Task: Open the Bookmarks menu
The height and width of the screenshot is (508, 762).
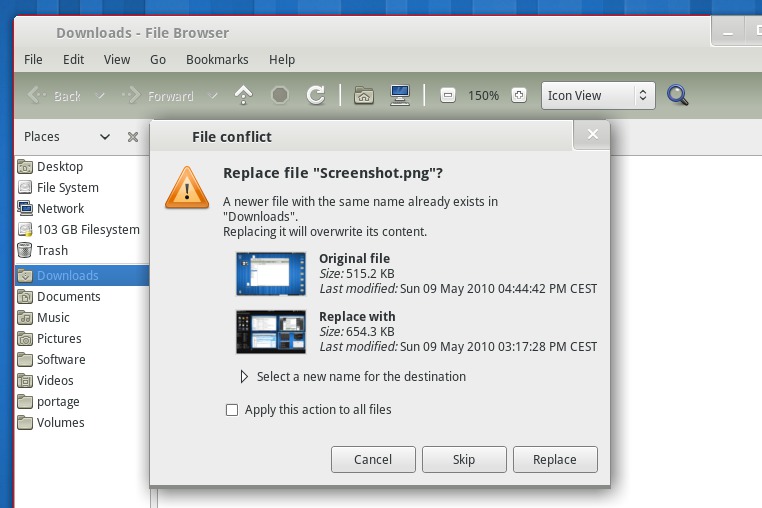Action: coord(217,59)
